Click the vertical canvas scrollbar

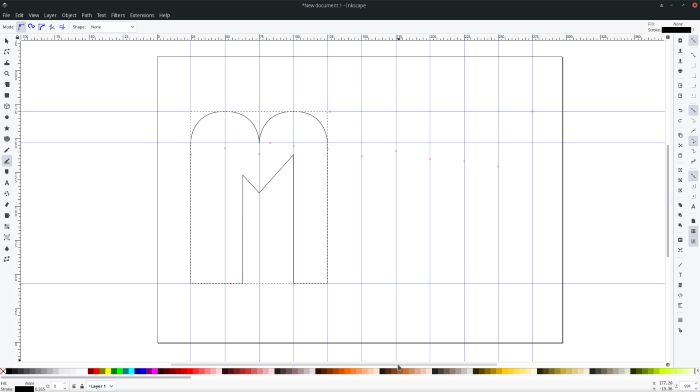point(668,201)
